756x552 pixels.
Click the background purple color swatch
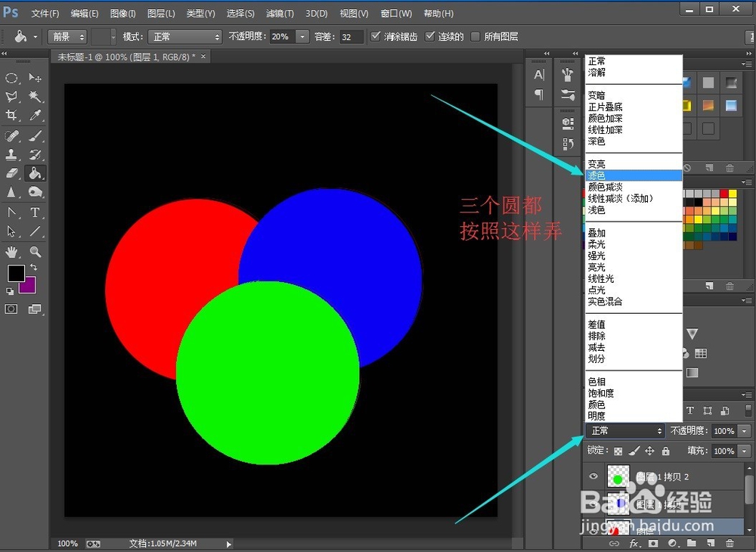pos(29,287)
